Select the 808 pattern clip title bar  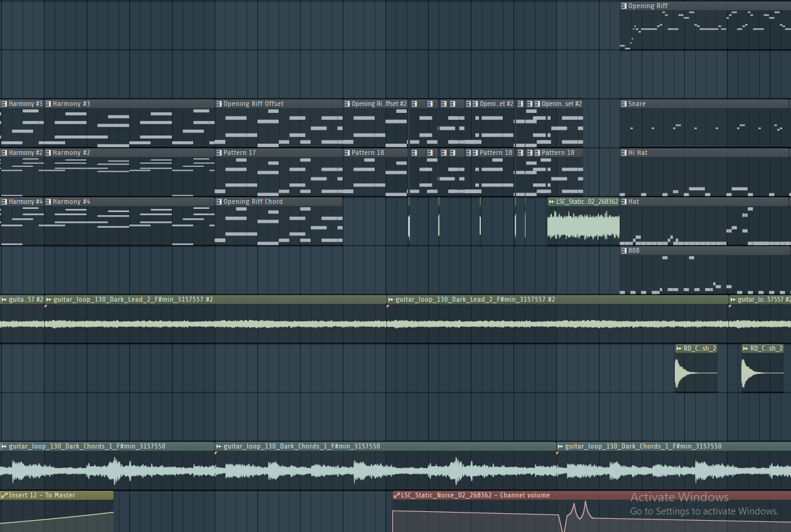(x=703, y=251)
